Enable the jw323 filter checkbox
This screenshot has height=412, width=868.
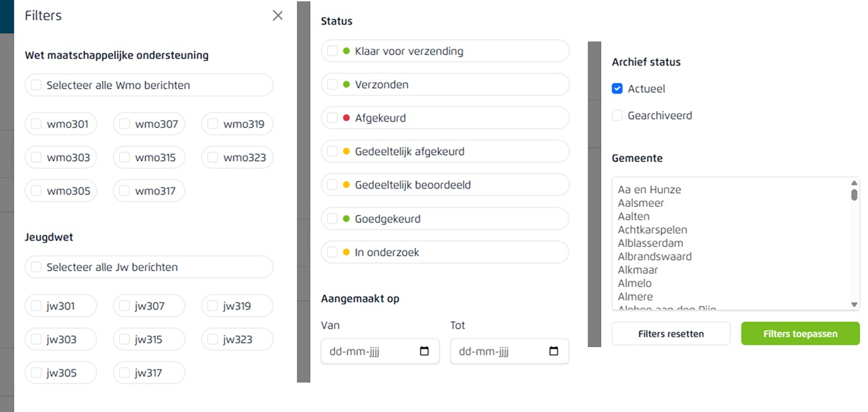[213, 339]
